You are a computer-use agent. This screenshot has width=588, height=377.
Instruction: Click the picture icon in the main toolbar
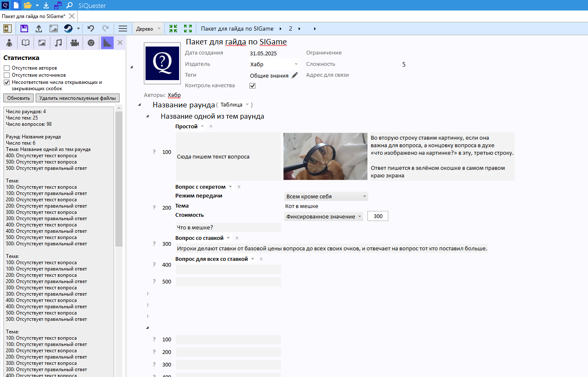(54, 29)
